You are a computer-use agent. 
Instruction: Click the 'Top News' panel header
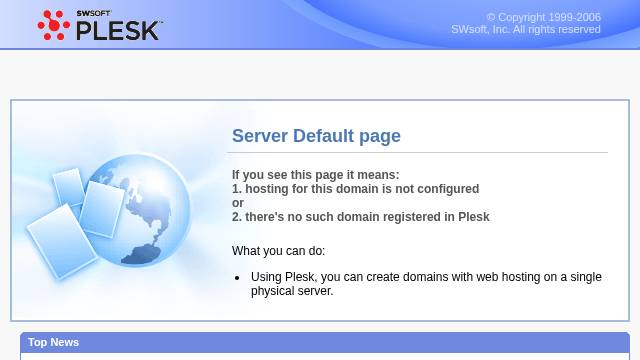pos(325,342)
